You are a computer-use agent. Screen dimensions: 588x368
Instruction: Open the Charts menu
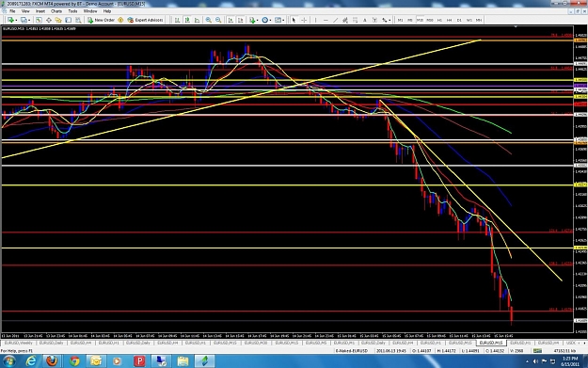(x=56, y=11)
